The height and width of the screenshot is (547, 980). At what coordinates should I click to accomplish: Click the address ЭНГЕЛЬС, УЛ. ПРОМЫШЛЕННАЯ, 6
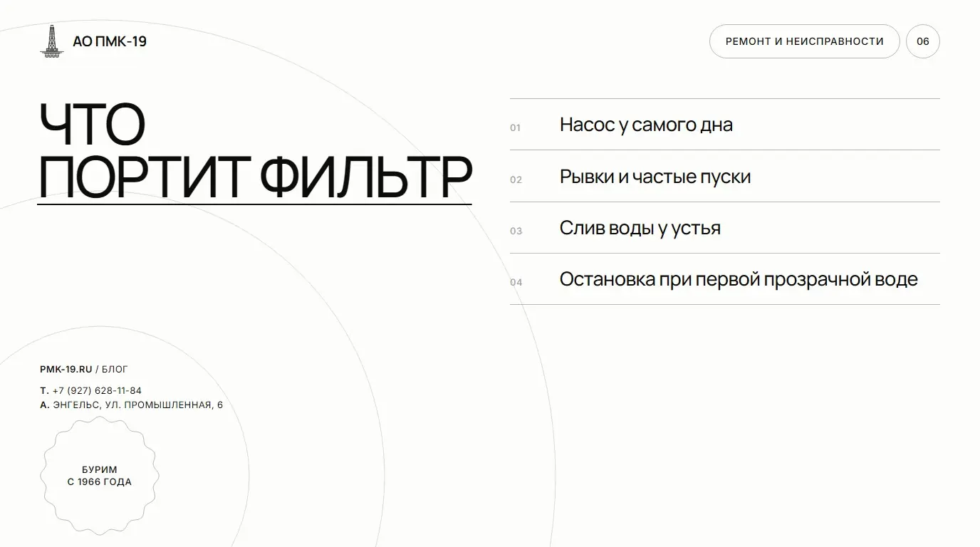coord(138,405)
